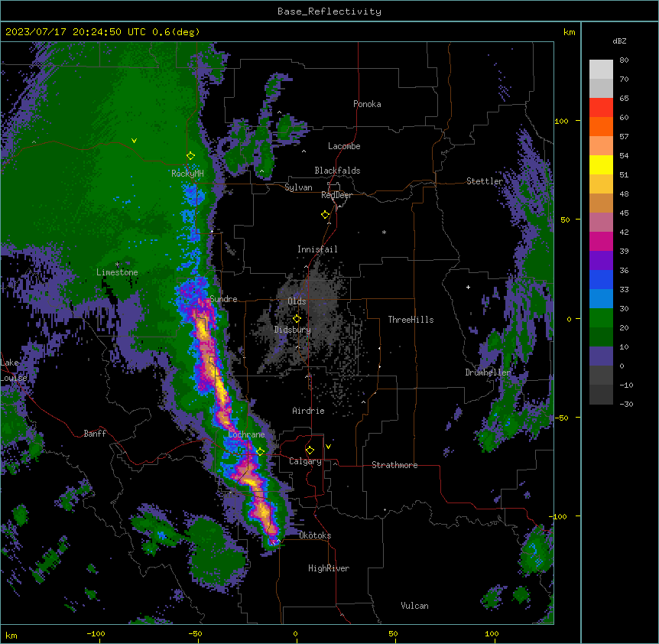The width and height of the screenshot is (659, 644).
Task: Click the Airdrie city label
Action: pyautogui.click(x=308, y=411)
